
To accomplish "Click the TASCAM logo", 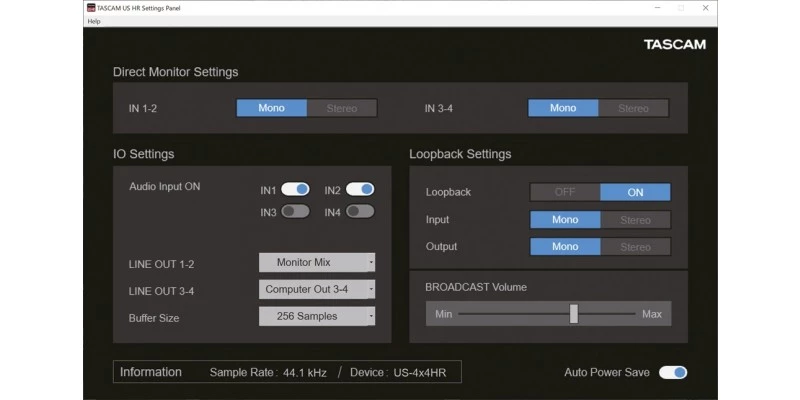I will 674,45.
